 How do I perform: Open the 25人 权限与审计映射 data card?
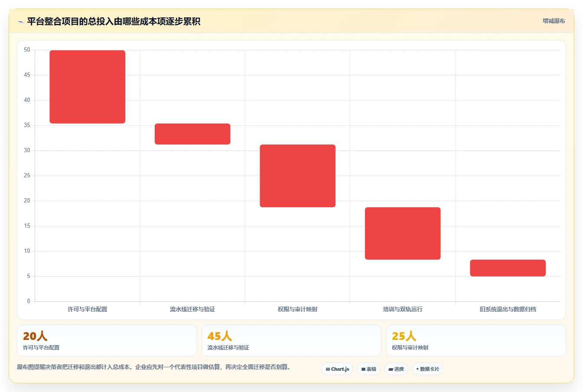click(476, 340)
